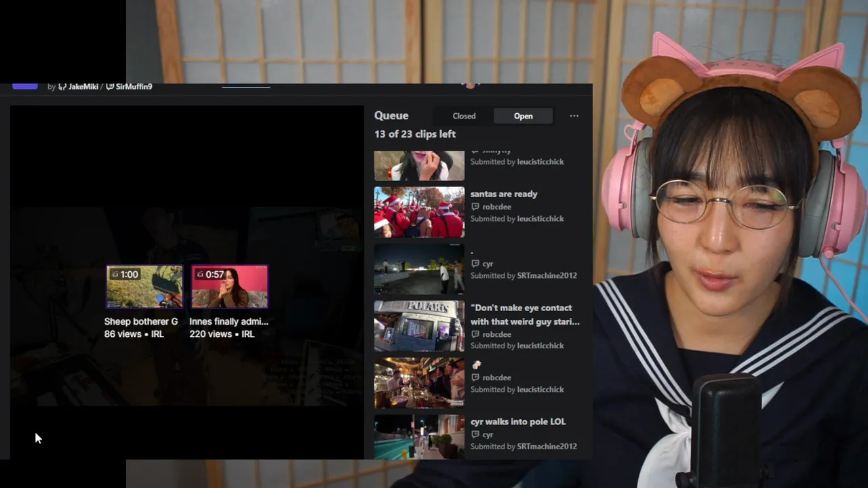The height and width of the screenshot is (488, 868).
Task: Open 'cyr walks into pole LOL' thumbnail
Action: coord(419,437)
